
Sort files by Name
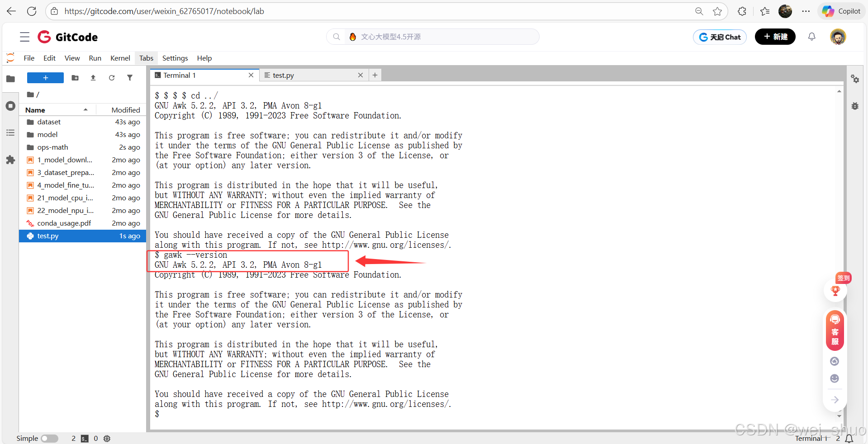pos(58,110)
